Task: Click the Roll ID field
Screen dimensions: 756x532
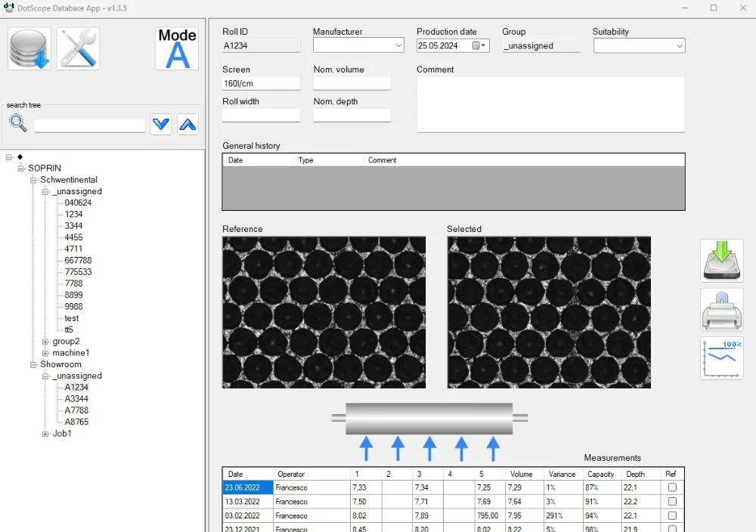Action: coord(261,46)
